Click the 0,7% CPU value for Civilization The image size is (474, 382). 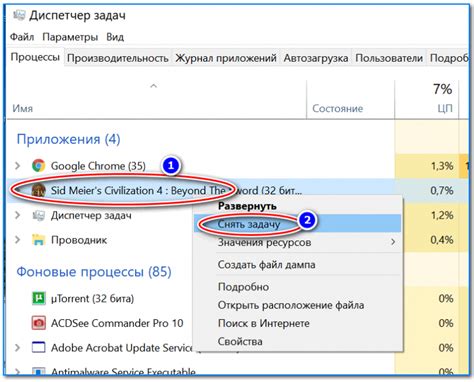tap(442, 190)
